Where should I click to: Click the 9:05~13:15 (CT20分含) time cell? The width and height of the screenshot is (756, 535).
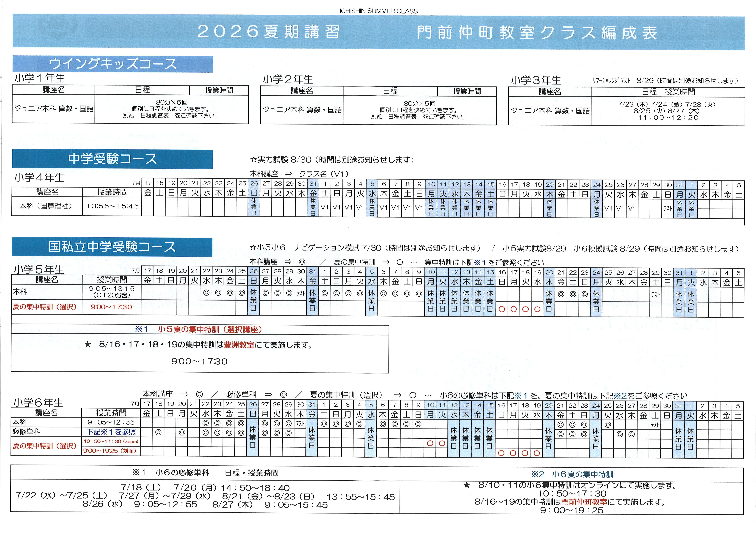[x=112, y=292]
